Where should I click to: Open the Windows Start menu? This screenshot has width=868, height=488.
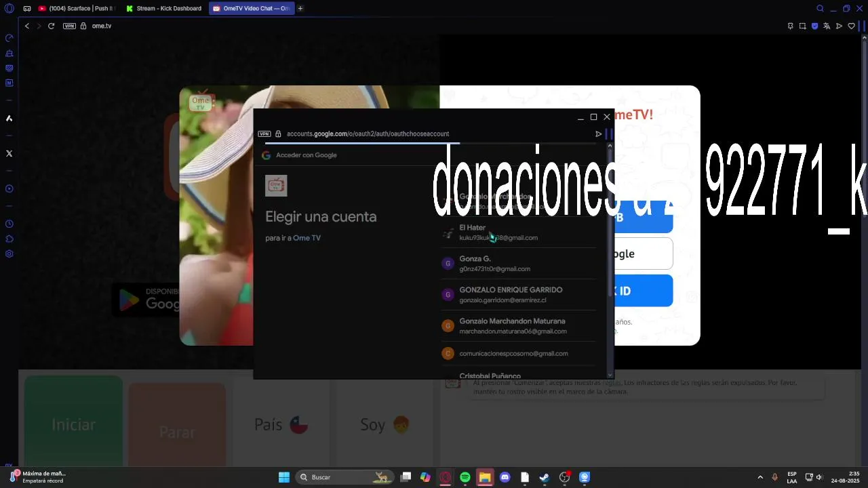tap(284, 477)
